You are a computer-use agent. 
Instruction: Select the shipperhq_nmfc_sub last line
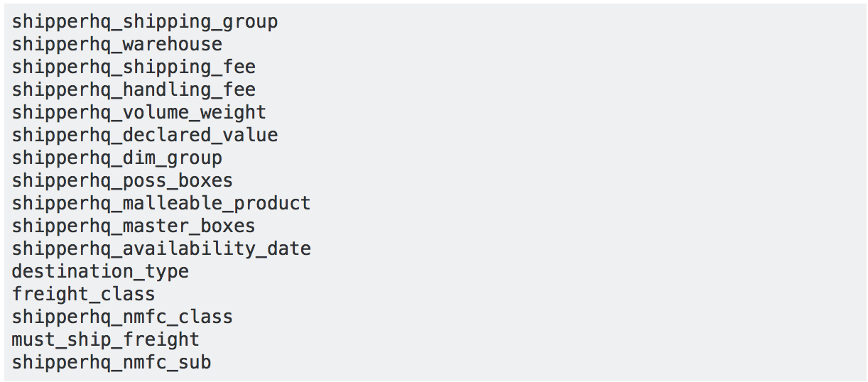pyautogui.click(x=112, y=363)
